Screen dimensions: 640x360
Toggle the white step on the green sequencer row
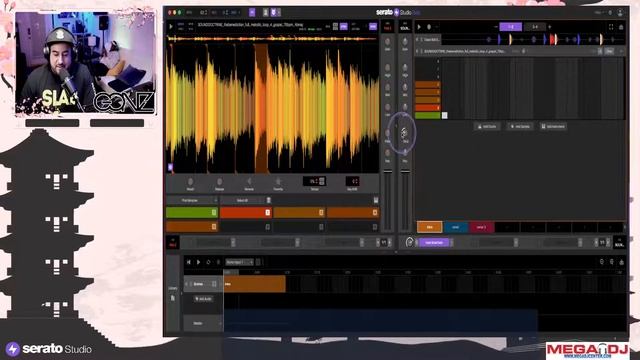(444, 116)
